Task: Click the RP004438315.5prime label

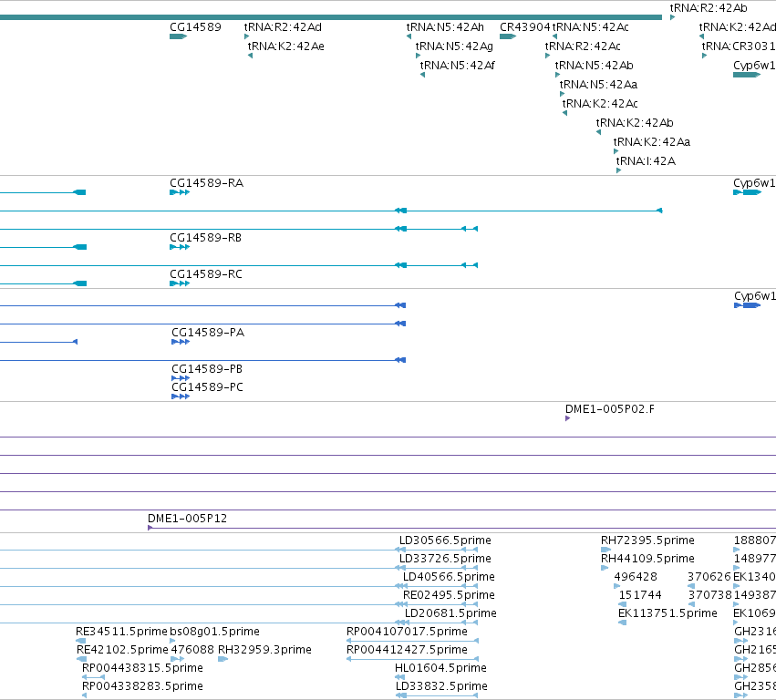Action: pyautogui.click(x=142, y=668)
